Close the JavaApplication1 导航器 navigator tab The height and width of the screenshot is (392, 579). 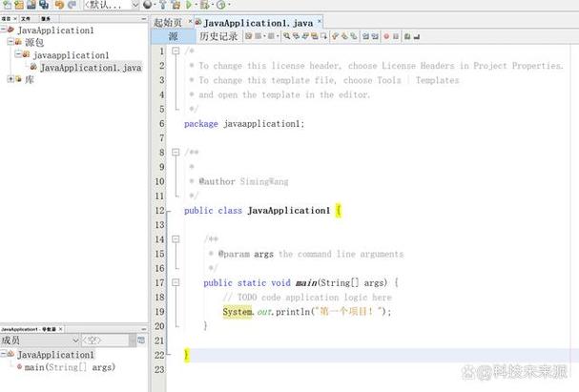click(60, 329)
